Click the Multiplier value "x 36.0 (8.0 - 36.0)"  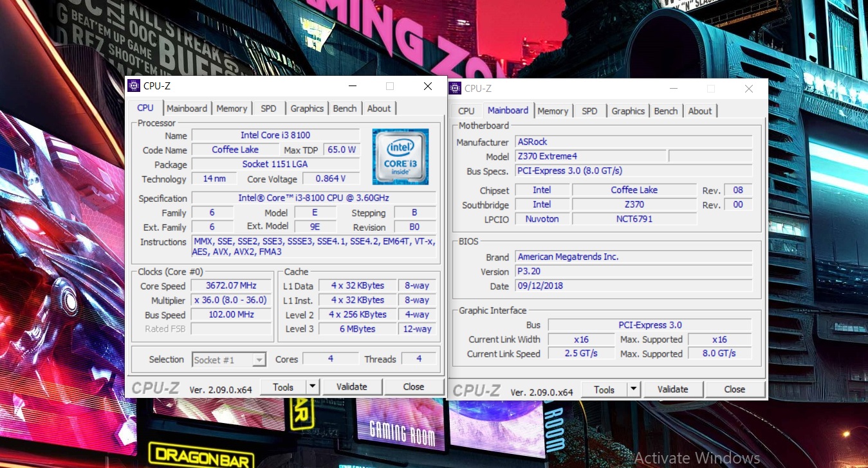click(232, 300)
